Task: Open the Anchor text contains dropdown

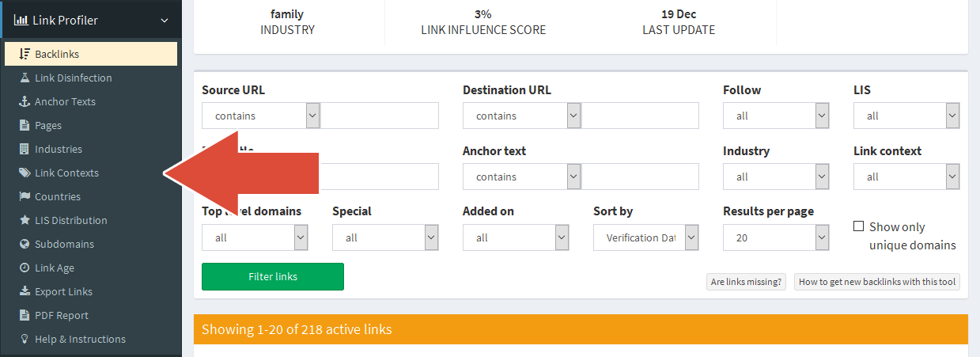Action: pyautogui.click(x=522, y=177)
